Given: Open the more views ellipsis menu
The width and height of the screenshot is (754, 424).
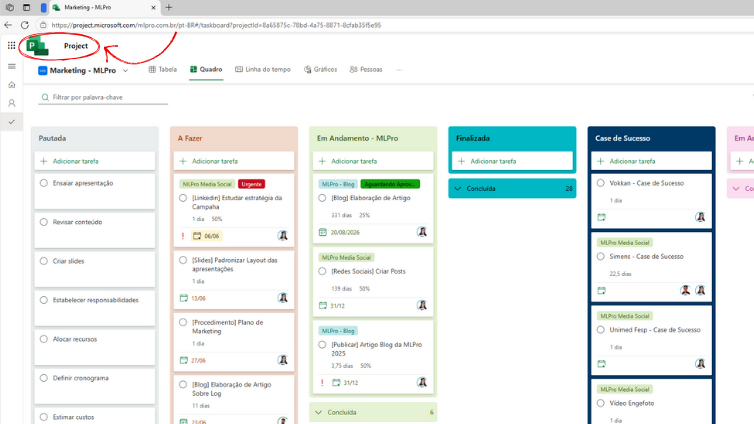Looking at the screenshot, I should pyautogui.click(x=399, y=70).
